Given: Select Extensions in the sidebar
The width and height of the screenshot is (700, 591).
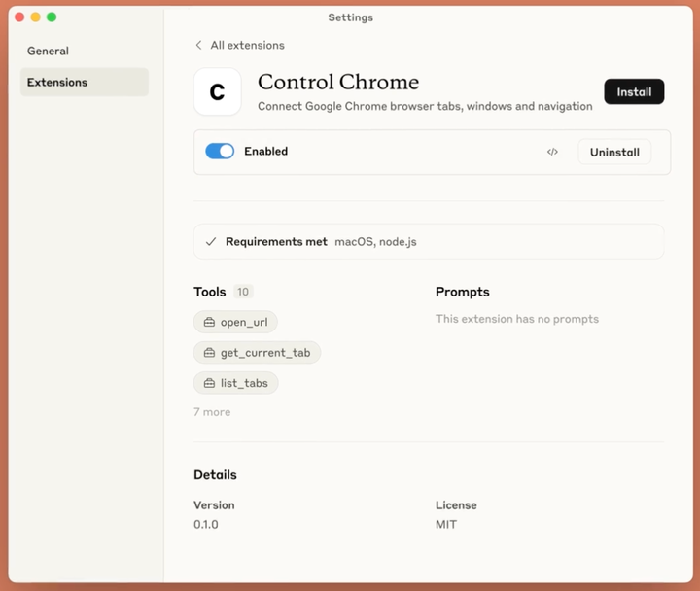Looking at the screenshot, I should click(x=57, y=83).
